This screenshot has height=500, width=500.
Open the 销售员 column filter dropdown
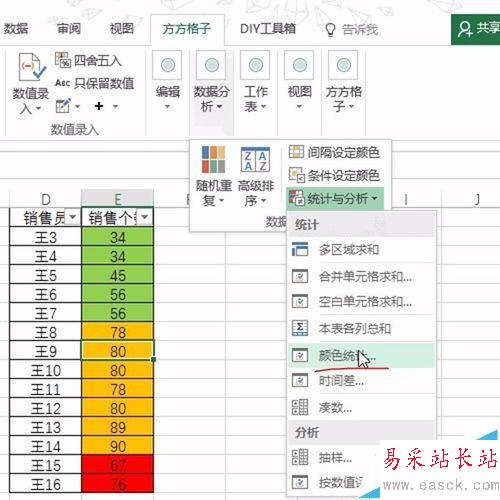(x=72, y=217)
